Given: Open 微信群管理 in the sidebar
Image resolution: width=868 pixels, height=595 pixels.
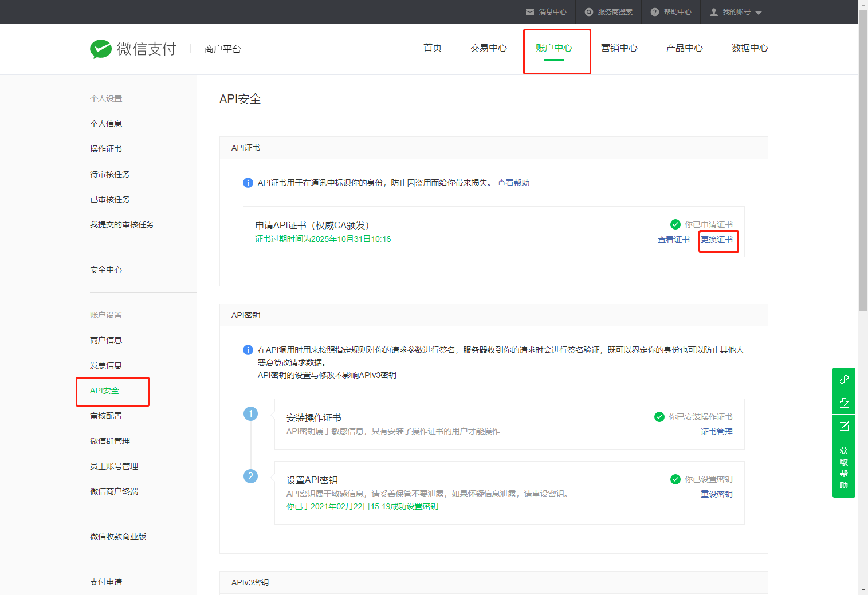Looking at the screenshot, I should tap(110, 441).
